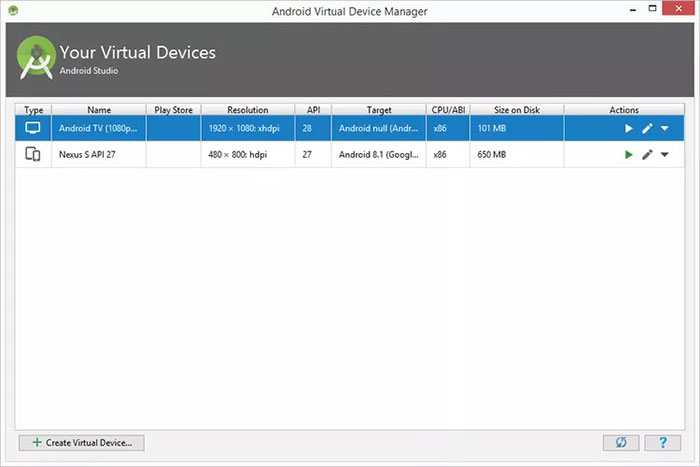This screenshot has width=700, height=467.
Task: Click the Size on Disk column header
Action: [516, 110]
